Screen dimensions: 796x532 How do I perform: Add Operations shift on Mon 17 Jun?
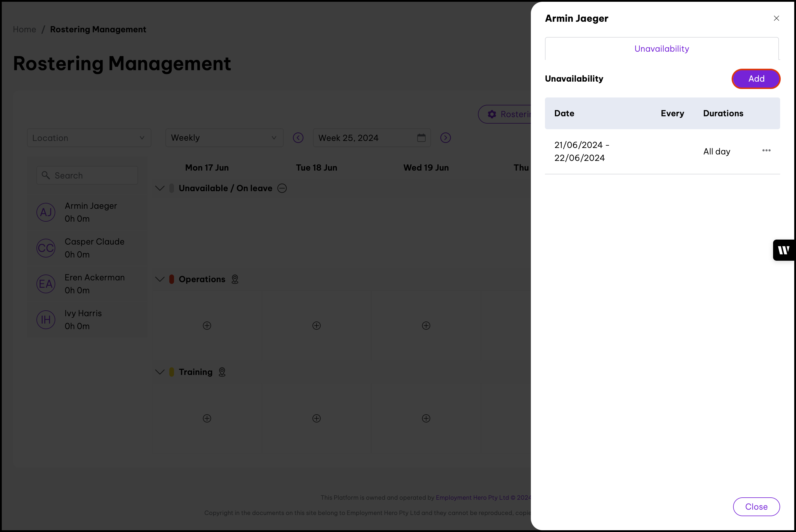coord(207,326)
